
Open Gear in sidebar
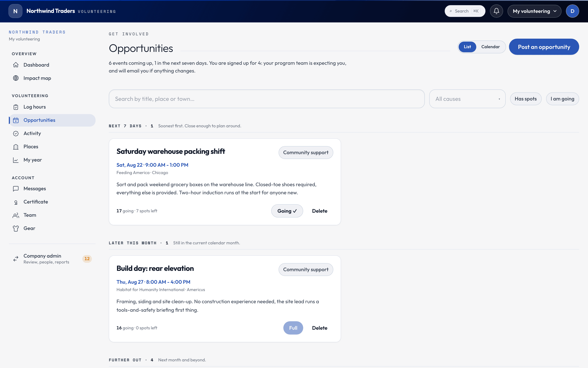(x=52, y=228)
